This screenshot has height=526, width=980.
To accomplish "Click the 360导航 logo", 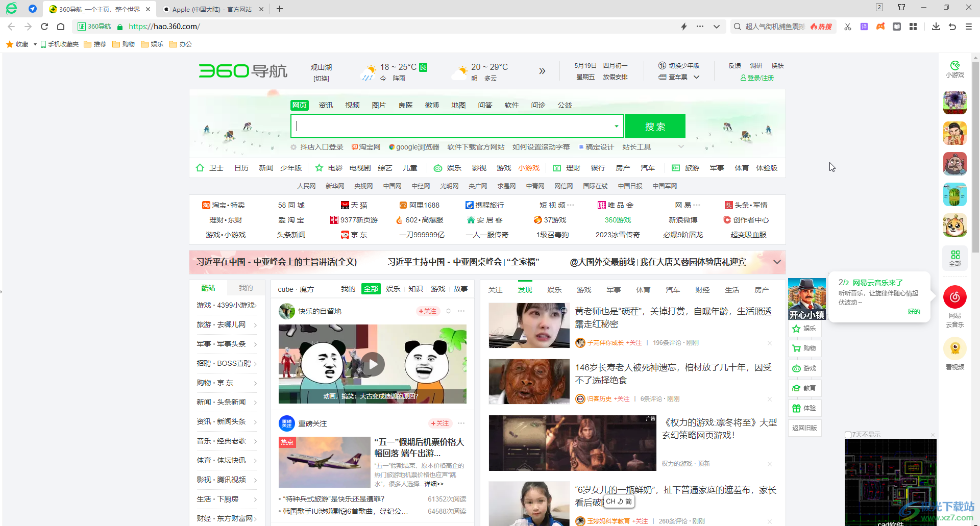I will [243, 71].
